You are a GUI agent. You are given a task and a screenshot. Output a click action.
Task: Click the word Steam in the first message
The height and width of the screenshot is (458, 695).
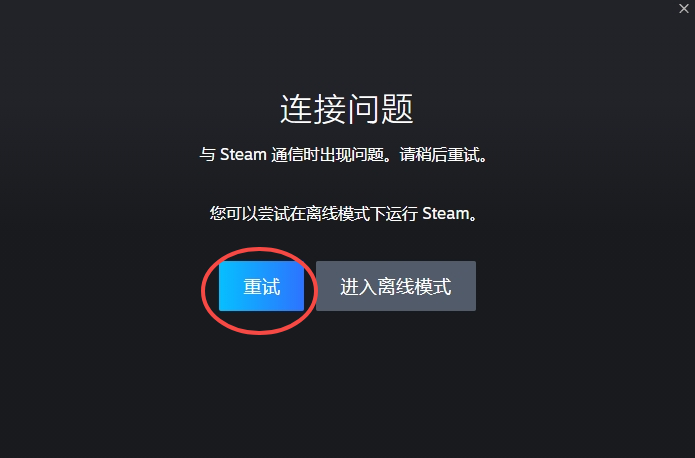(243, 154)
